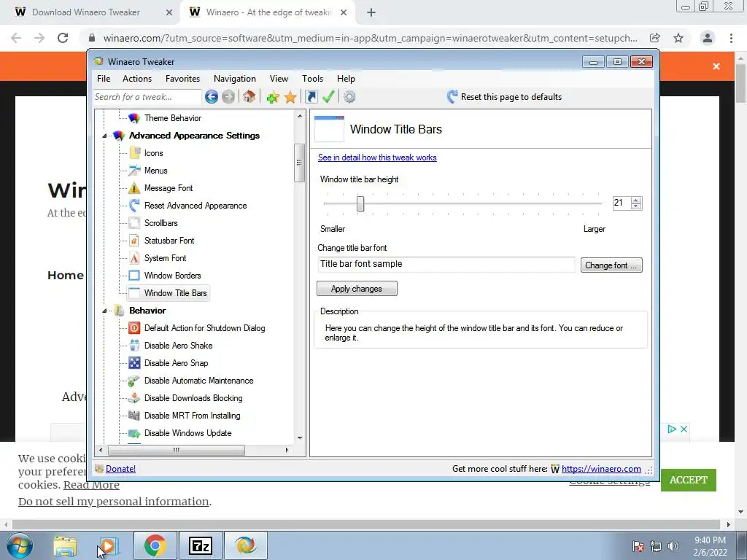This screenshot has height=560, width=747.
Task: Open the Favorites gold star icon
Action: tap(290, 97)
